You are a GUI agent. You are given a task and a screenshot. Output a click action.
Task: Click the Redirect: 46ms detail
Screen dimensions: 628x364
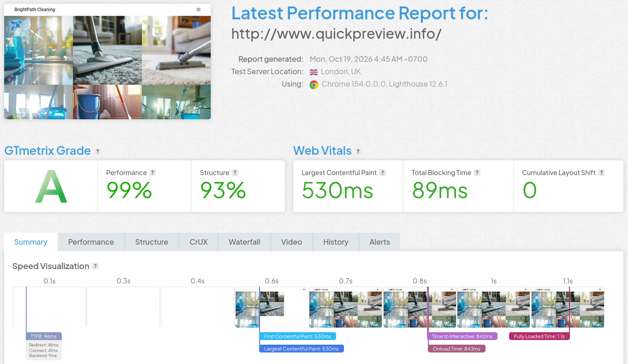[44, 345]
